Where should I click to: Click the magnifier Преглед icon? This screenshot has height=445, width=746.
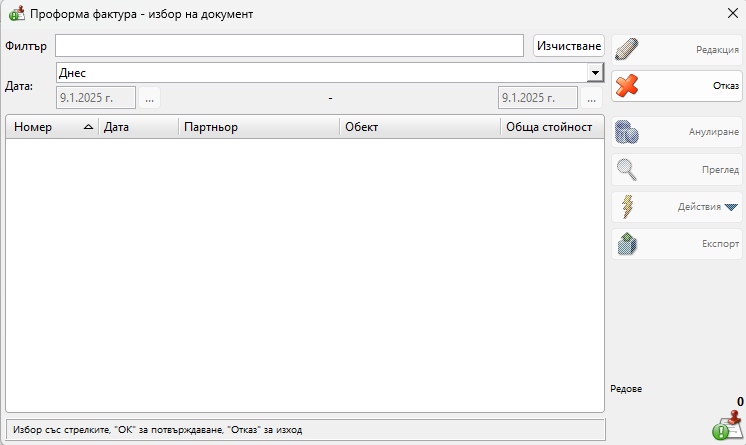[x=627, y=169]
